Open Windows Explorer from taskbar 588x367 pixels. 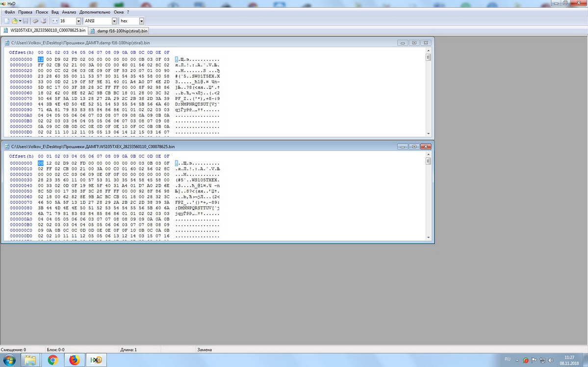[x=30, y=360]
